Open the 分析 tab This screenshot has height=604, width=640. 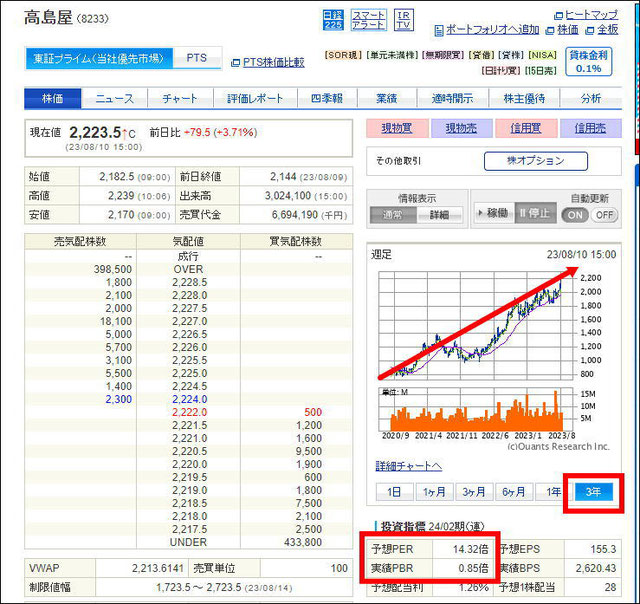click(x=591, y=98)
